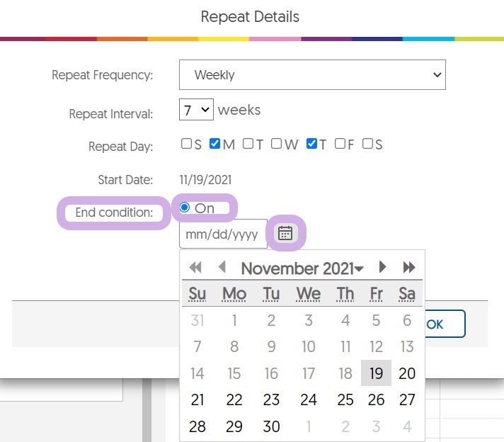Advance calendar to next month

click(x=382, y=268)
